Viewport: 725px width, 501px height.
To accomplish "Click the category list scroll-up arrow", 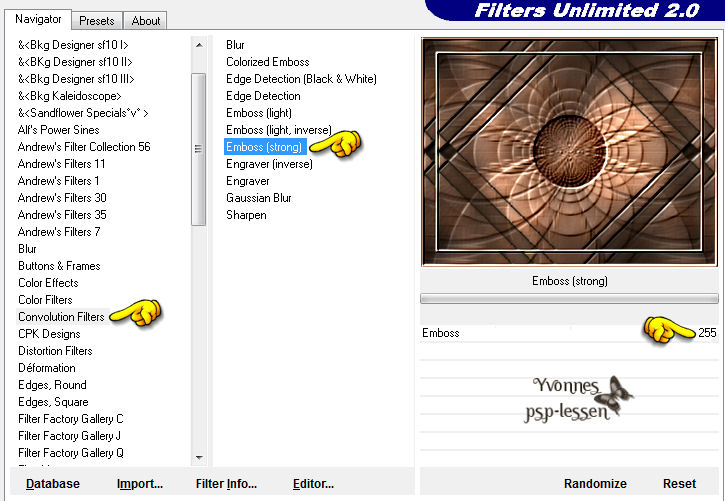I will pos(199,45).
